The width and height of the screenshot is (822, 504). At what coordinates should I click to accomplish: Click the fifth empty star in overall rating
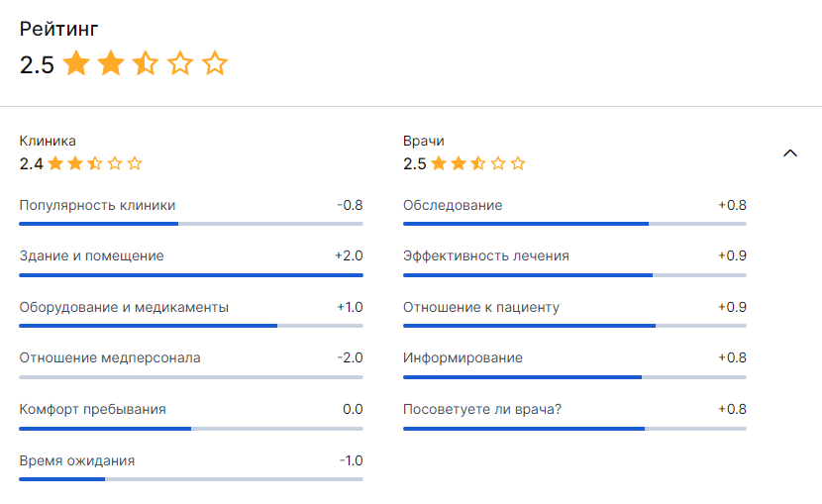[x=215, y=65]
